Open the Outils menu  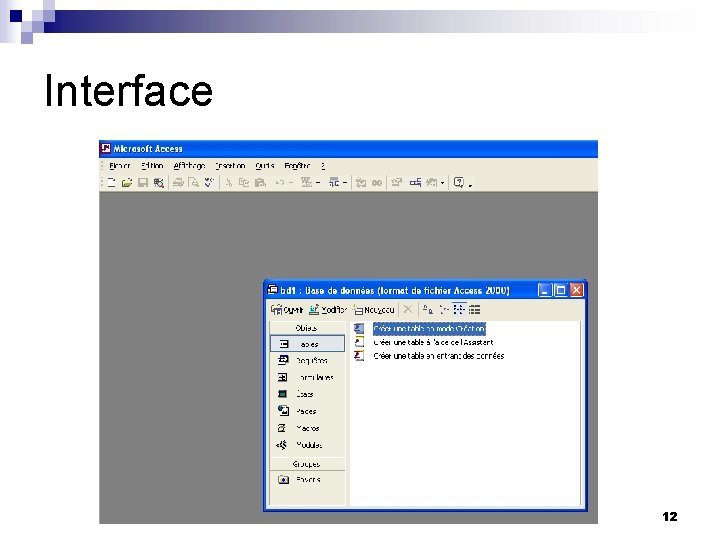(x=265, y=166)
